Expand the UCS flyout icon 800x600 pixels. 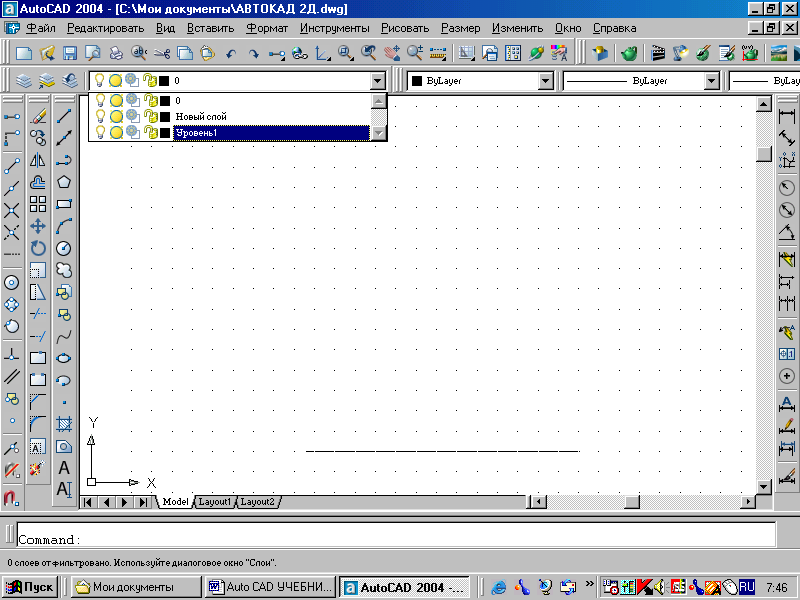(x=322, y=53)
